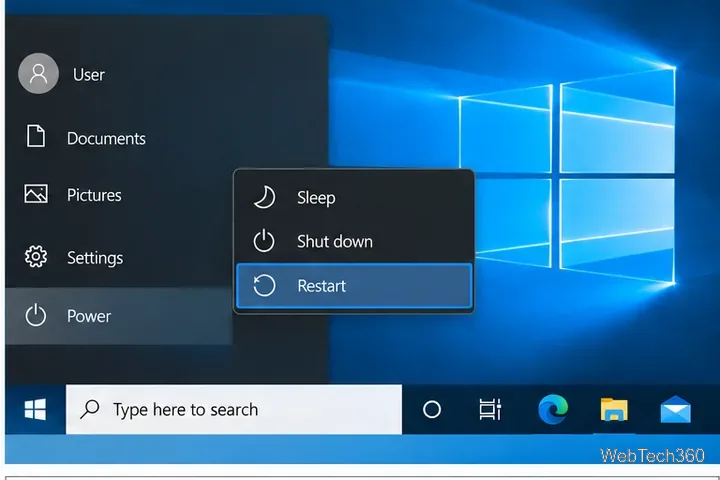Open File Explorer from the taskbar

[614, 409]
